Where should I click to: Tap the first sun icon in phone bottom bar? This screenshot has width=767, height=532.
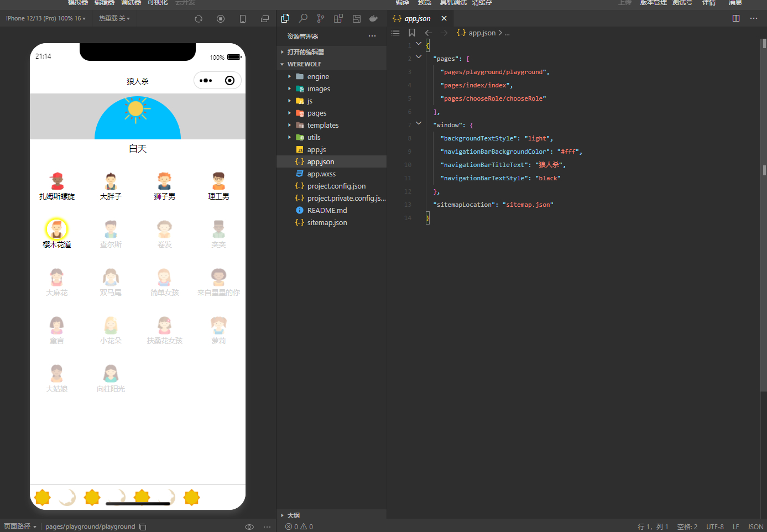click(x=43, y=498)
